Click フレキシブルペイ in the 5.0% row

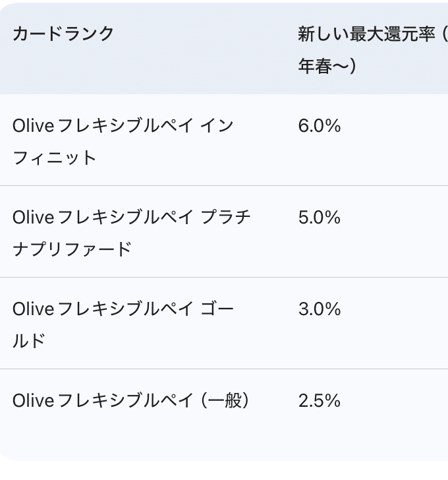pos(125,218)
